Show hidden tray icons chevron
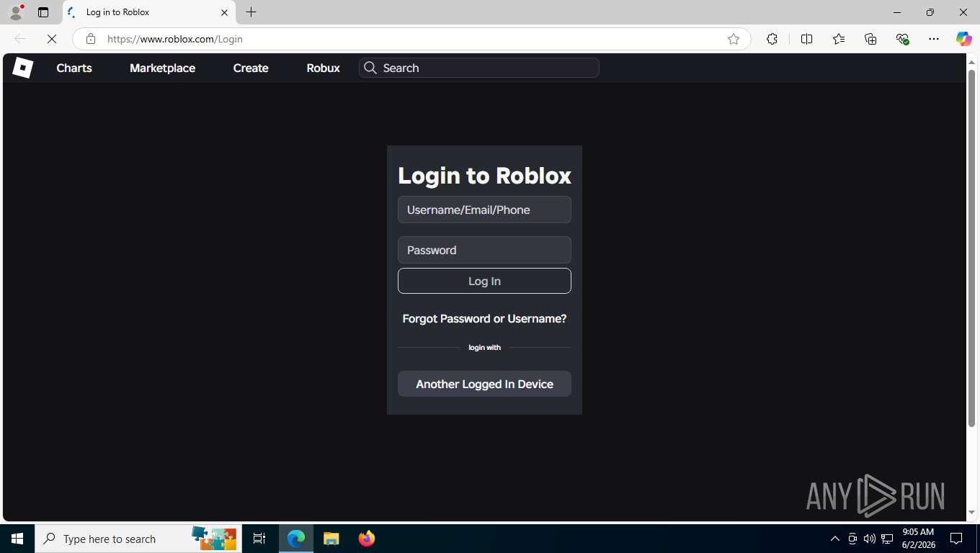This screenshot has height=553, width=980. click(x=835, y=539)
